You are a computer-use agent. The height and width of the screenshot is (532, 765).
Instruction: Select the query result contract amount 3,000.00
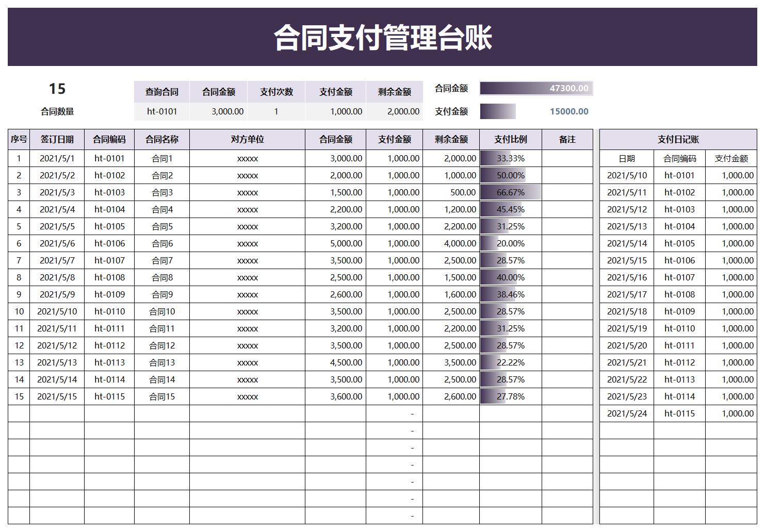tap(219, 111)
